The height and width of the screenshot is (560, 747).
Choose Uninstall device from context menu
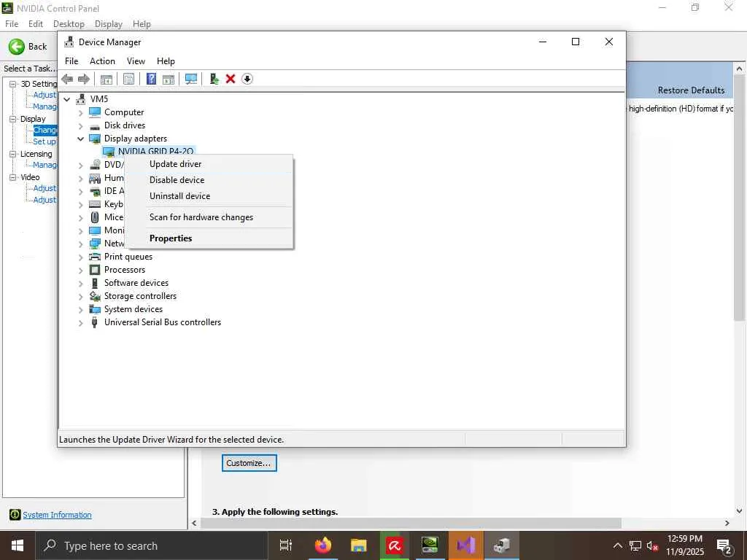coord(209,196)
